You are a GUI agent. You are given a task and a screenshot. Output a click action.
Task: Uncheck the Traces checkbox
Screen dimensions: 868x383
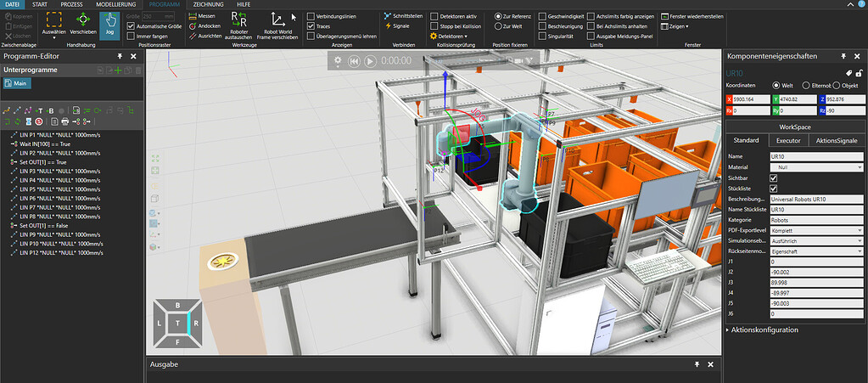311,26
